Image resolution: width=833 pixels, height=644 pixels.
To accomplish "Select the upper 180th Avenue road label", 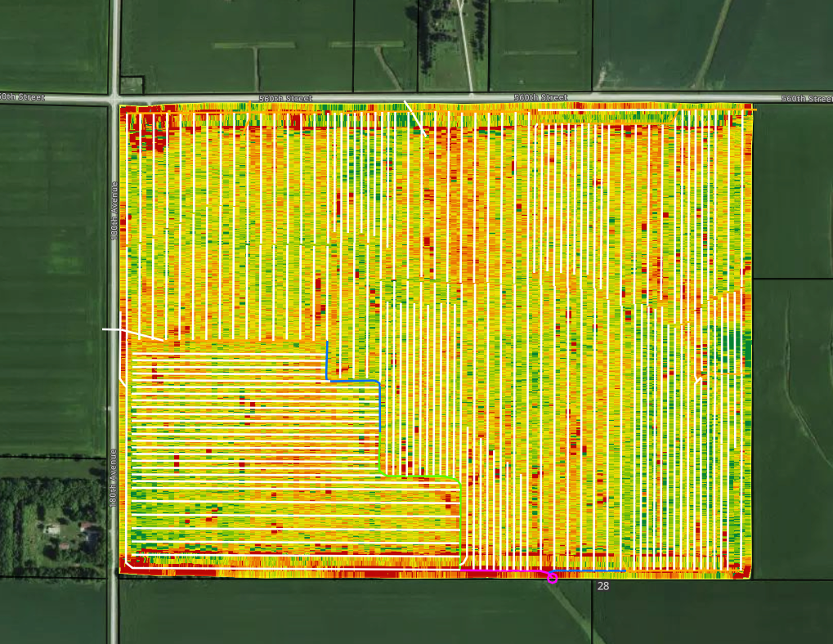I will [114, 210].
